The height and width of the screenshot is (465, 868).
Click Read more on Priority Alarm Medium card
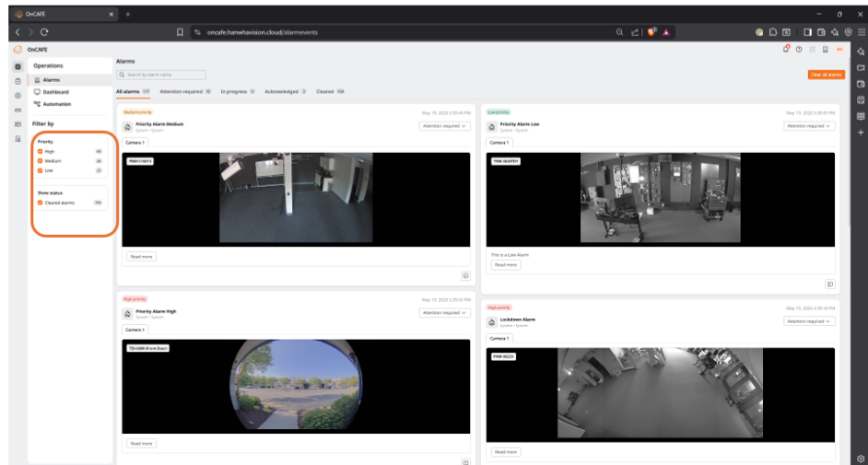click(x=141, y=257)
